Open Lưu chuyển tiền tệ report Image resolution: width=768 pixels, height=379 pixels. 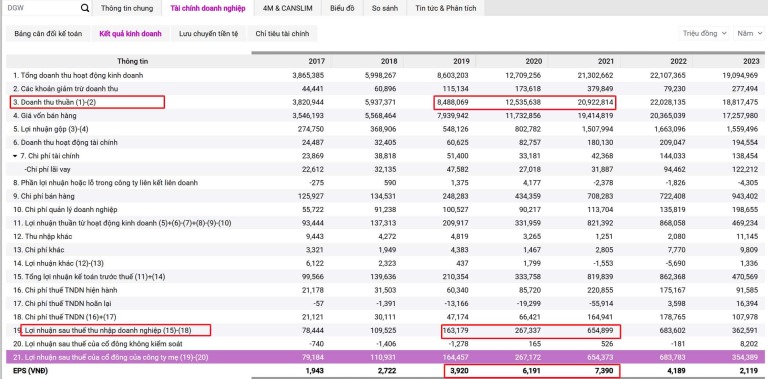pyautogui.click(x=209, y=34)
